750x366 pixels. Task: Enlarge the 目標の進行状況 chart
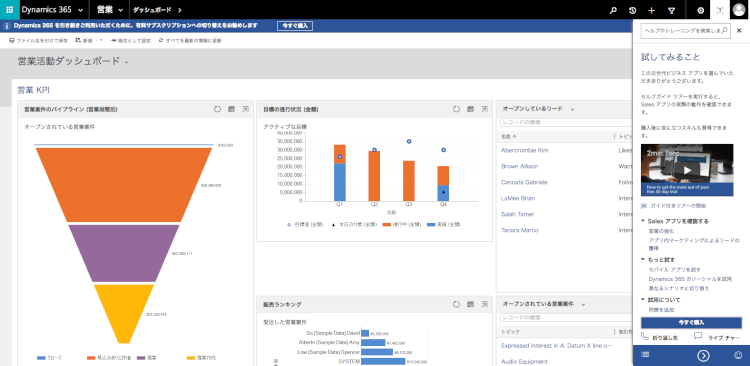485,109
